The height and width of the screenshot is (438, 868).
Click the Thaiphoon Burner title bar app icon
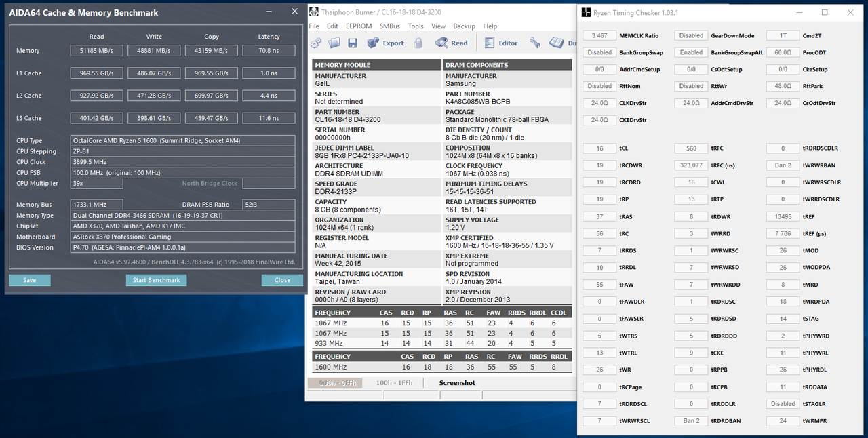point(314,12)
